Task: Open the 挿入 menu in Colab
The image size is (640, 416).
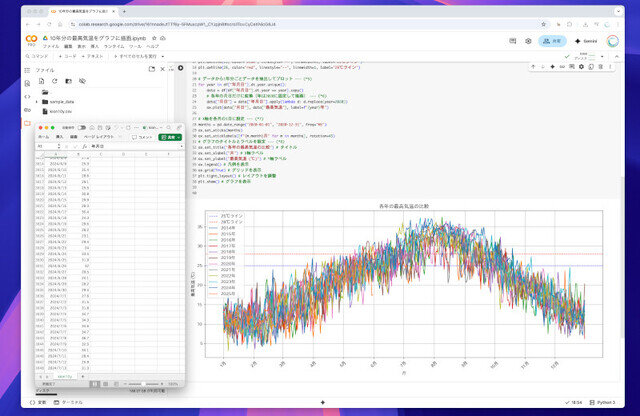Action: [x=95, y=47]
